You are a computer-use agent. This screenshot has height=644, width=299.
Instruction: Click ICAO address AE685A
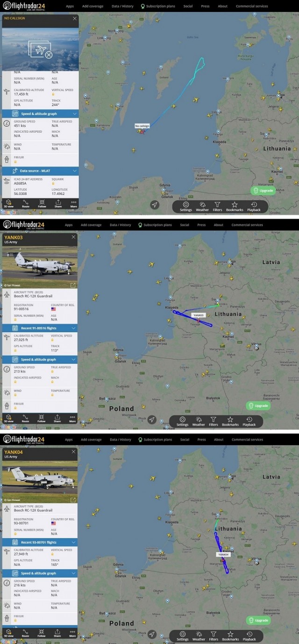click(x=21, y=184)
